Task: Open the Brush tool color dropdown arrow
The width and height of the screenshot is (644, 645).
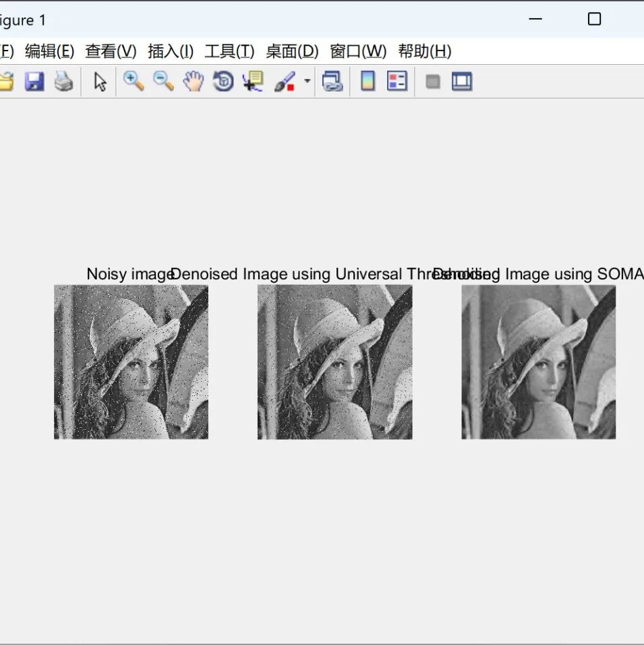Action: (x=308, y=81)
